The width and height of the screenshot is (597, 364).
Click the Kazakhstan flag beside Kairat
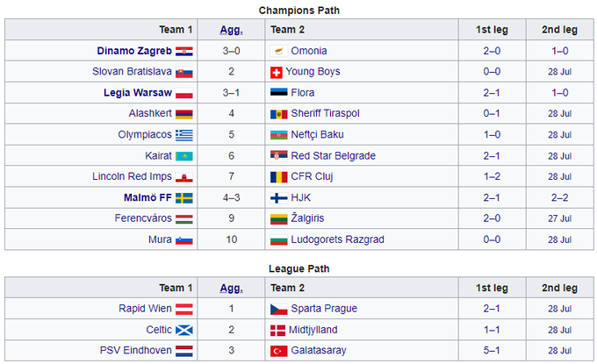[x=183, y=156]
